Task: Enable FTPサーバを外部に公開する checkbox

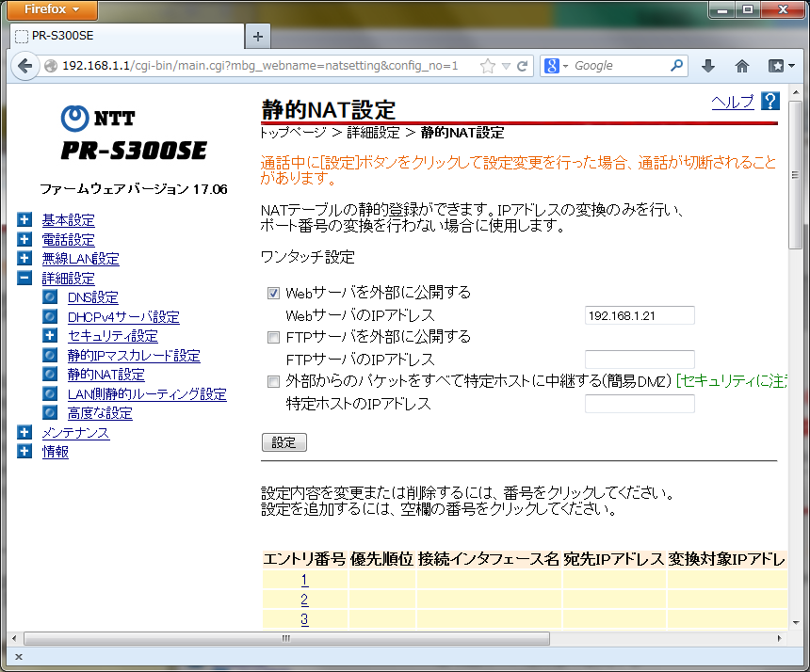Action: coord(273,338)
